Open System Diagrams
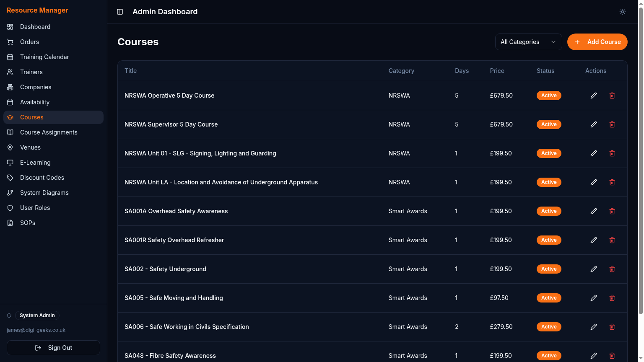 53,193
